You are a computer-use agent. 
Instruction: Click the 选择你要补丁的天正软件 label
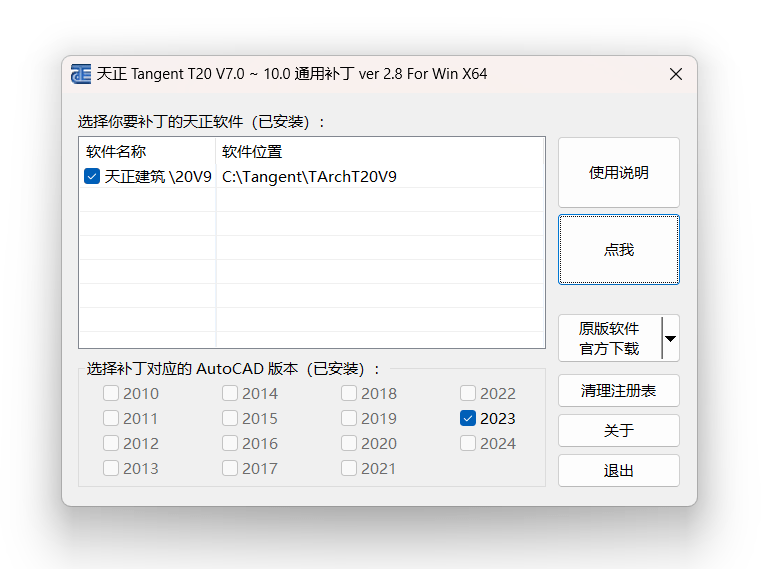click(200, 121)
